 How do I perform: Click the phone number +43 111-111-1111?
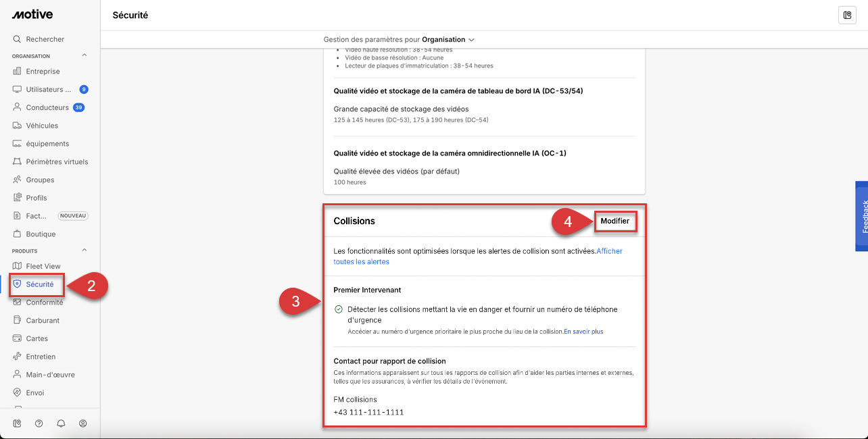[368, 412]
